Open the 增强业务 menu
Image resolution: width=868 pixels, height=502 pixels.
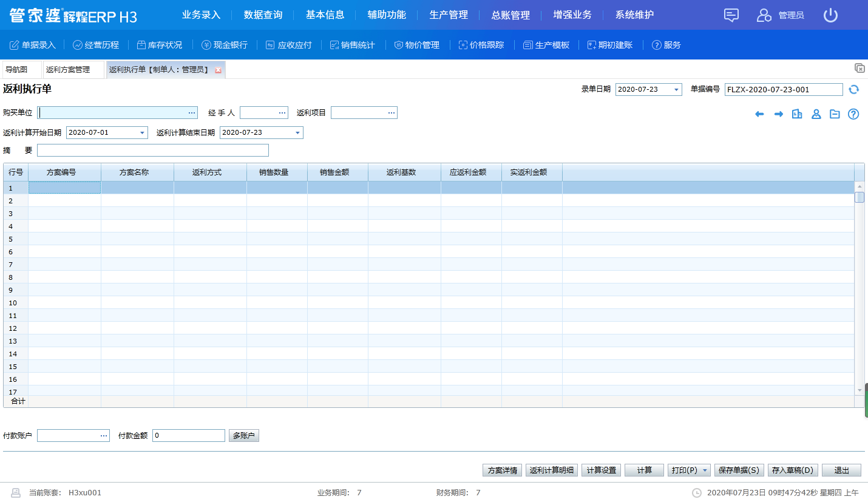pos(572,15)
